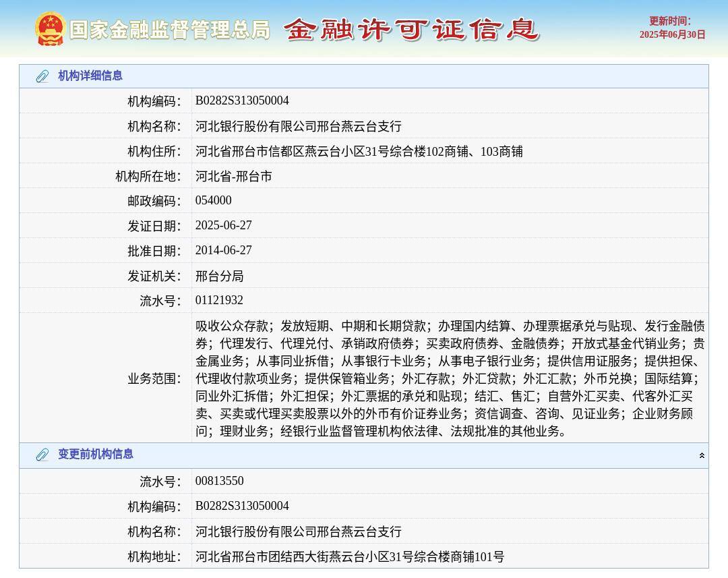Viewport: 728px width, 578px height.
Task: Click the 机构编码 label in details section
Action: point(154,100)
